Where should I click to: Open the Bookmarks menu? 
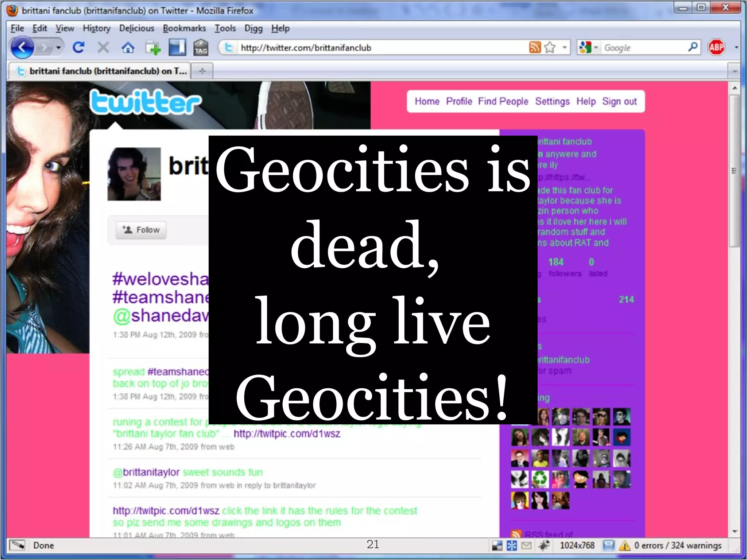point(184,28)
